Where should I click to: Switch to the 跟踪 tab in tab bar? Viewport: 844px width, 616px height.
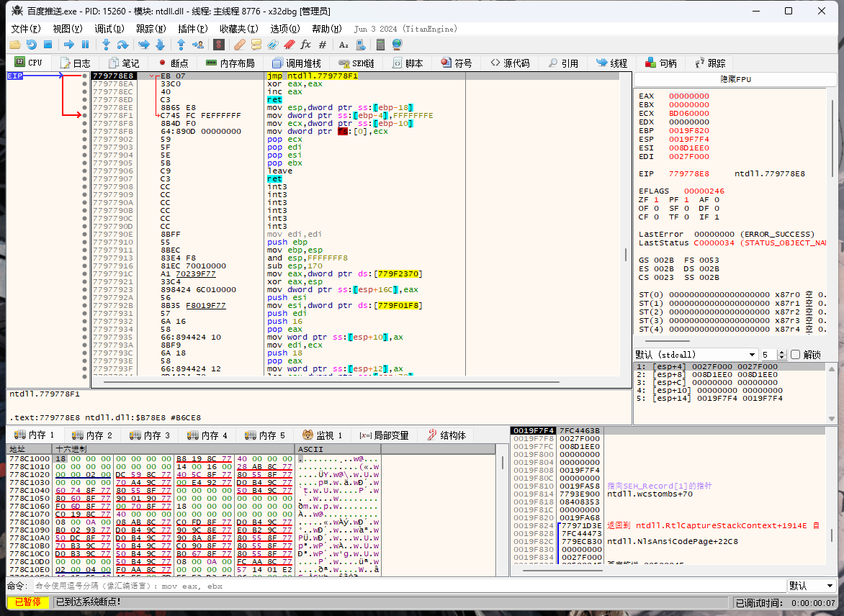click(x=710, y=63)
